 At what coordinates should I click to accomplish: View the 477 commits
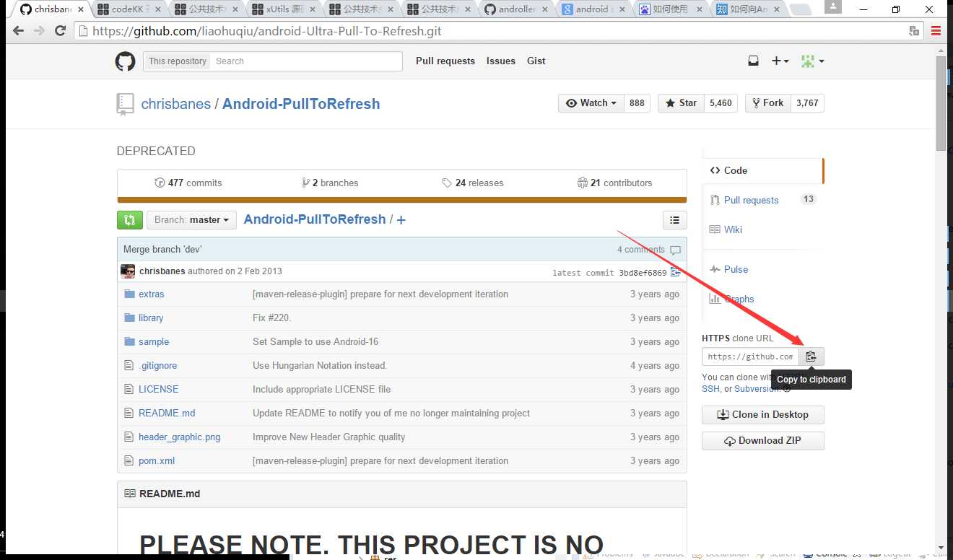(x=188, y=183)
